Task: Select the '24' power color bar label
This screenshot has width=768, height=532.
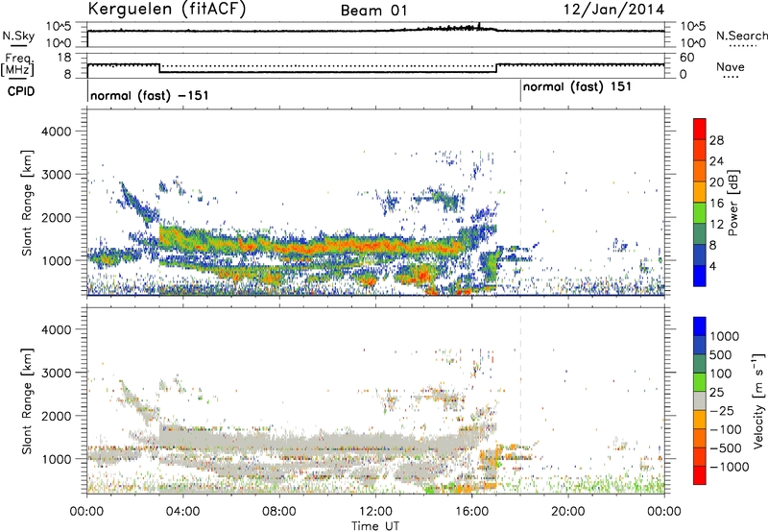Action: tap(716, 161)
